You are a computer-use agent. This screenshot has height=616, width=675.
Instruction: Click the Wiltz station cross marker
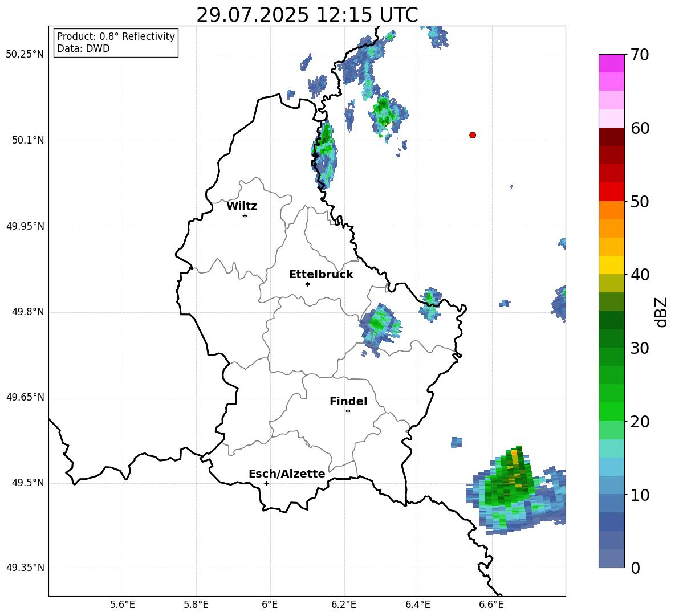point(245,215)
